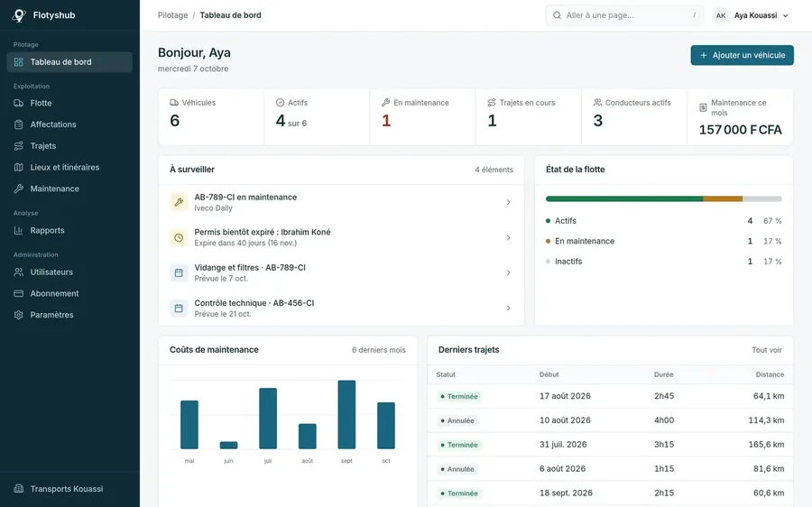Open chevron for Vidange et filtres item
The image size is (812, 507).
(x=509, y=273)
